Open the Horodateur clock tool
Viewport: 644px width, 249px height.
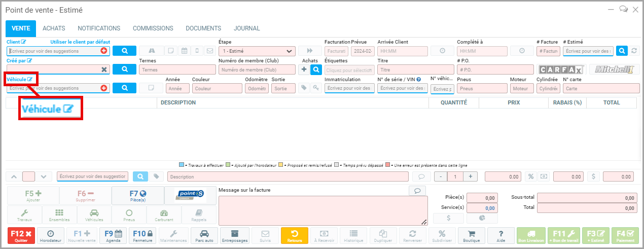pyautogui.click(x=50, y=236)
